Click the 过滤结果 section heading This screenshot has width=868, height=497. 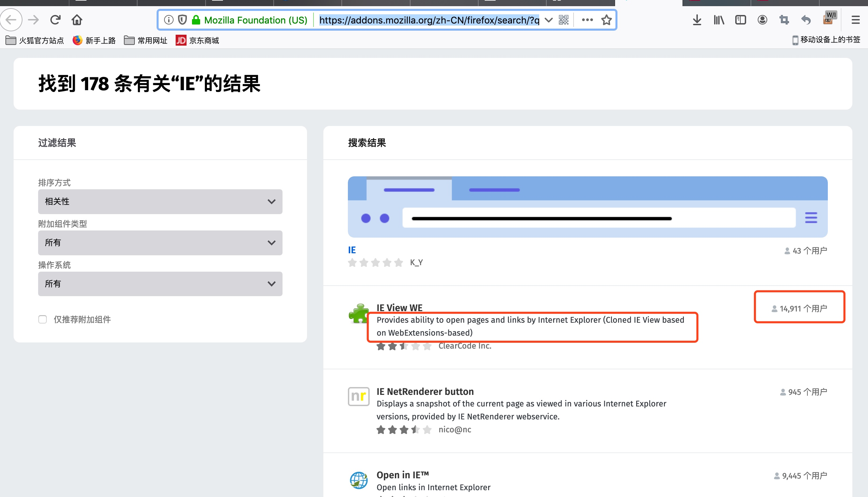click(x=57, y=143)
